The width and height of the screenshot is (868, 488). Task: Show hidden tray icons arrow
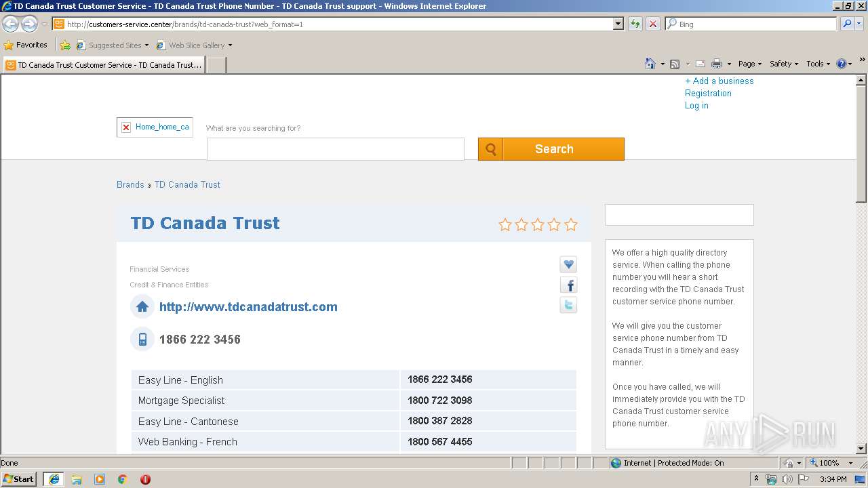pyautogui.click(x=756, y=479)
